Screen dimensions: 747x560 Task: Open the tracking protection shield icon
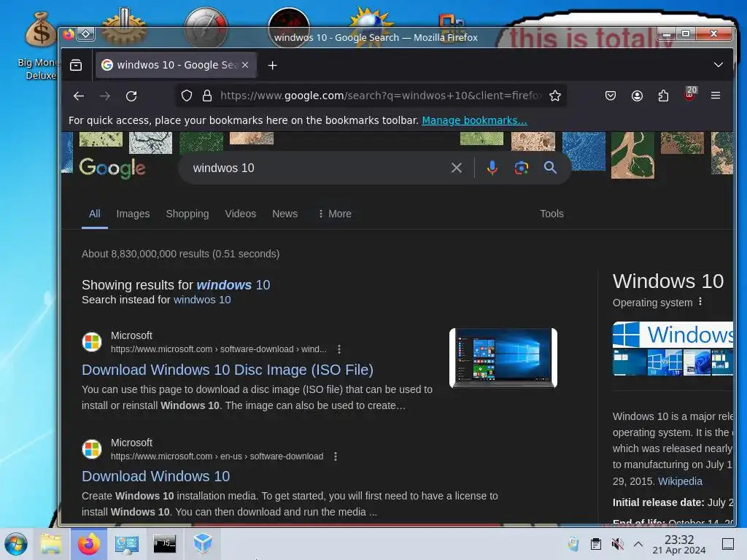[x=187, y=96]
